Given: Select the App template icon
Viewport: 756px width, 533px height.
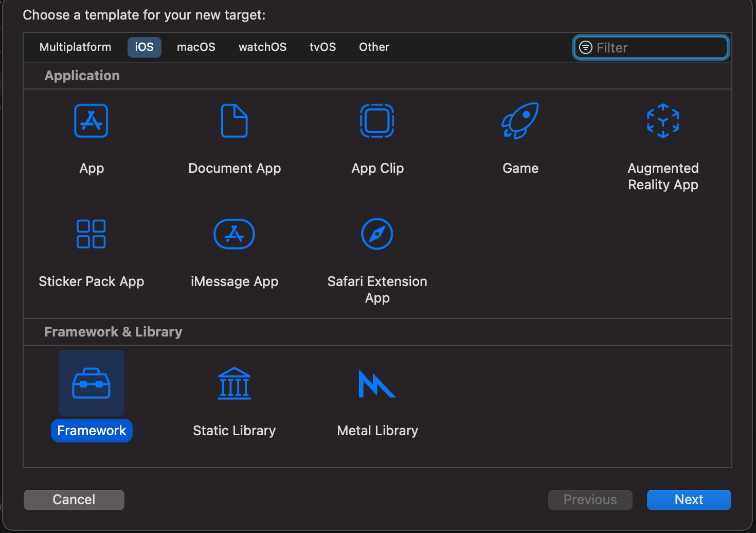Looking at the screenshot, I should point(91,121).
